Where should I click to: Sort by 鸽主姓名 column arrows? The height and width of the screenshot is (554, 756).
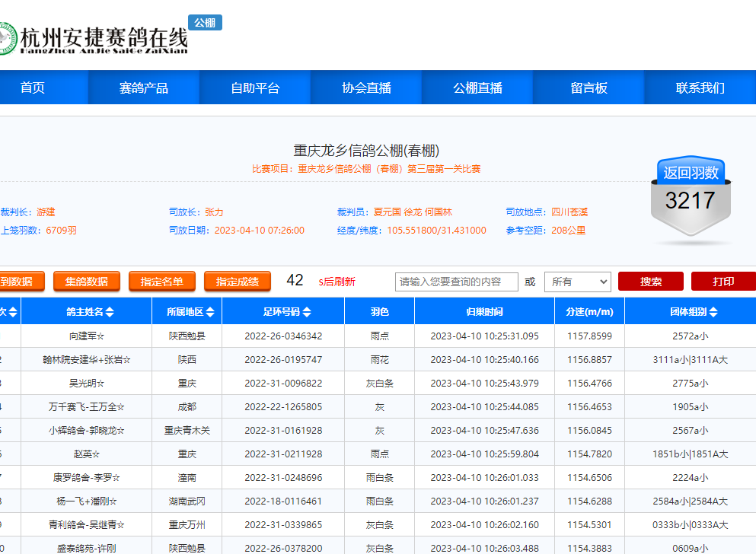click(x=110, y=312)
